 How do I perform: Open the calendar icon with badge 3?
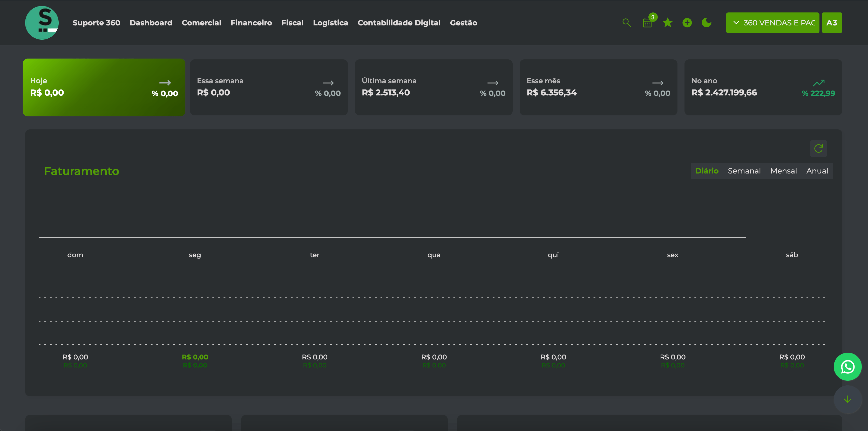pos(647,23)
